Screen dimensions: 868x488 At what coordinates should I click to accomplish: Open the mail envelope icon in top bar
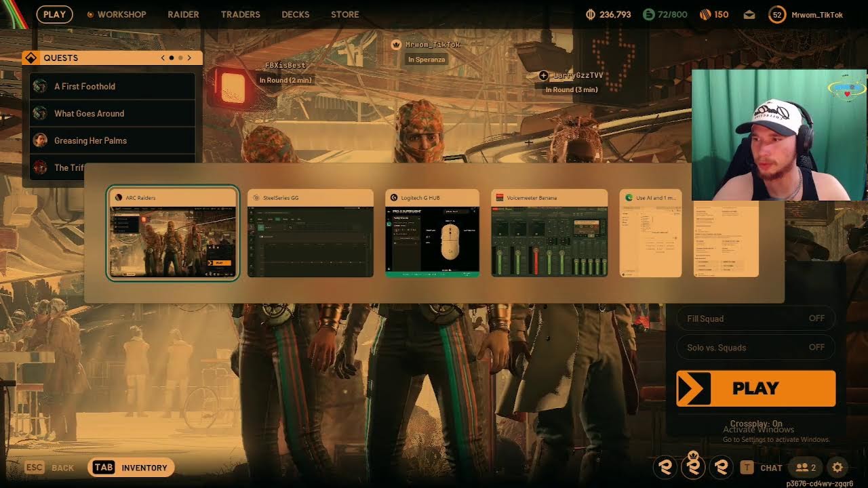point(749,14)
